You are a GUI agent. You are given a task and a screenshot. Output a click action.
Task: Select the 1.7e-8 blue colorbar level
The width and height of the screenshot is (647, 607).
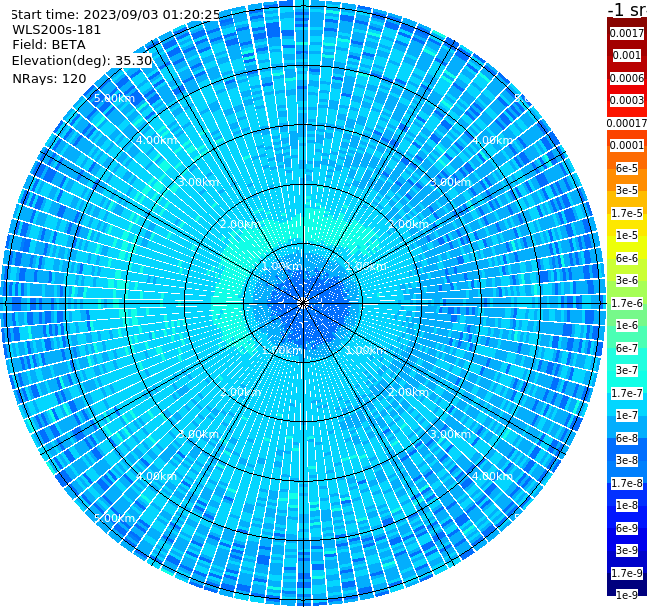click(627, 483)
